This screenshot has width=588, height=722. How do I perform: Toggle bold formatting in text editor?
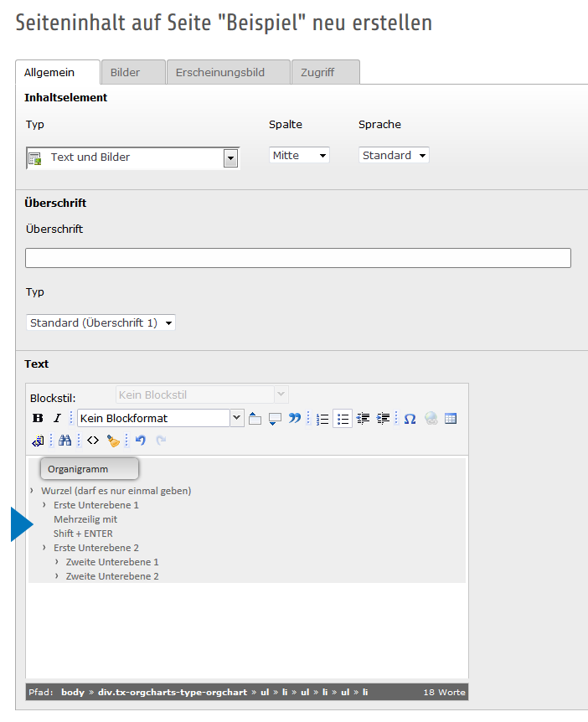click(37, 418)
